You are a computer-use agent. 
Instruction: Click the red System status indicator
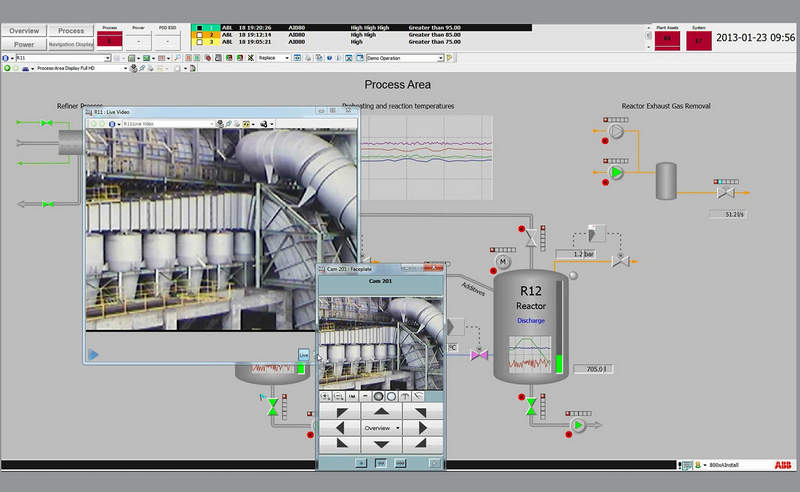(699, 40)
